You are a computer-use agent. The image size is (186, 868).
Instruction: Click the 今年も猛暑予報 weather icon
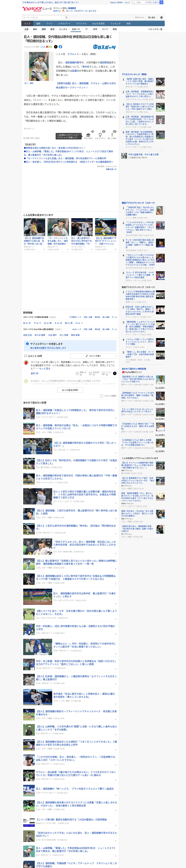(x=124, y=156)
